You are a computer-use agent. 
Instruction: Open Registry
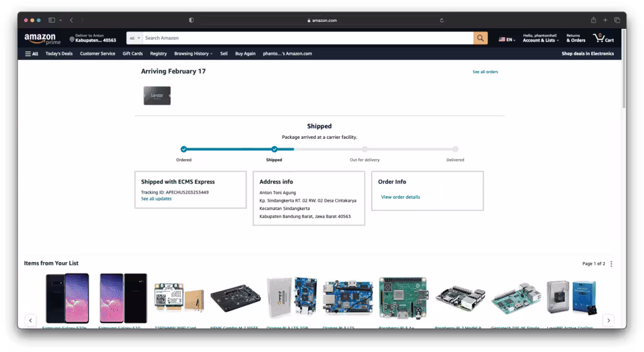pyautogui.click(x=158, y=54)
